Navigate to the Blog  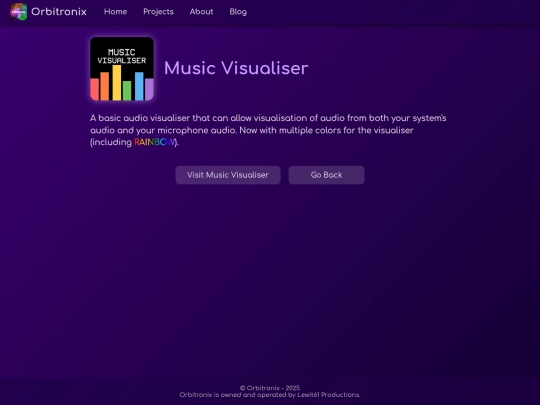238,12
